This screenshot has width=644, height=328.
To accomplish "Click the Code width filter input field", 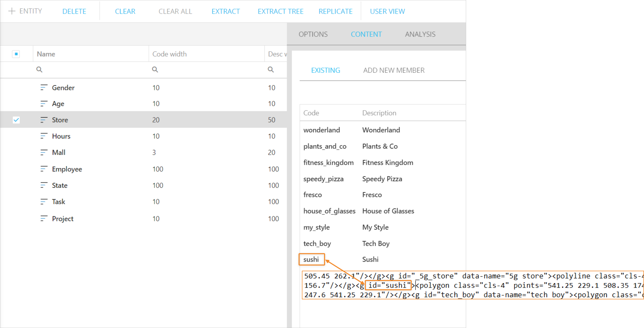I will [x=207, y=69].
